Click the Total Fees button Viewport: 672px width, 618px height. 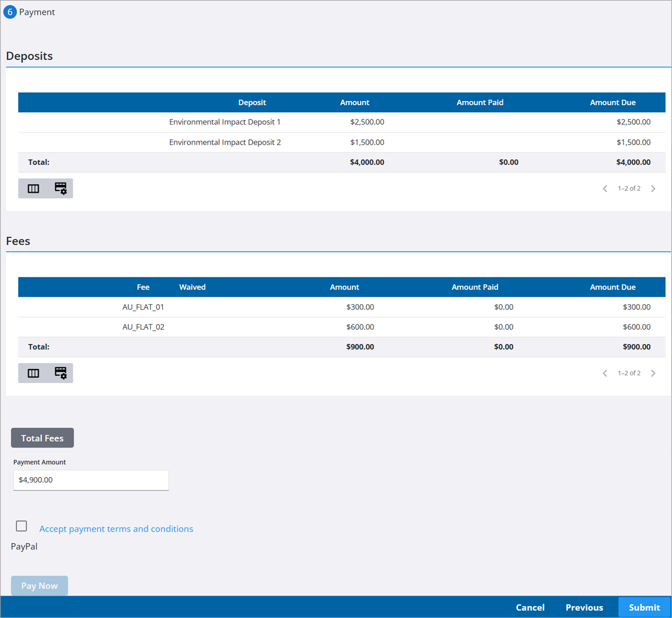42,438
